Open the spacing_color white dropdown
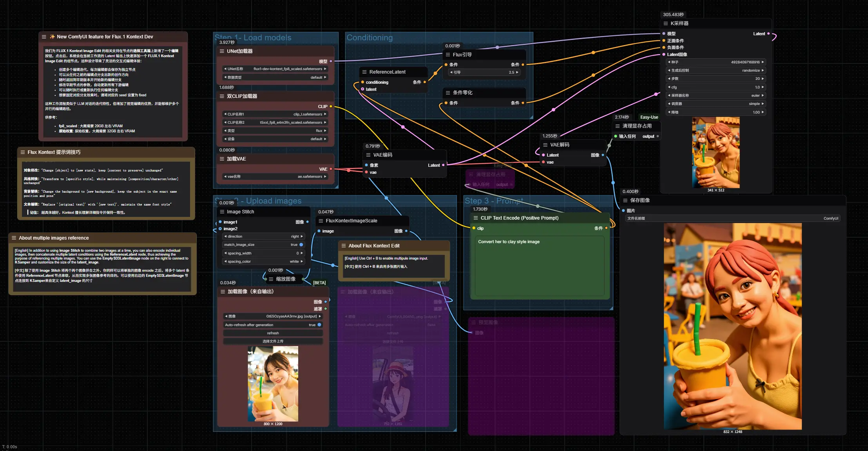This screenshot has height=451, width=868. pyautogui.click(x=263, y=262)
